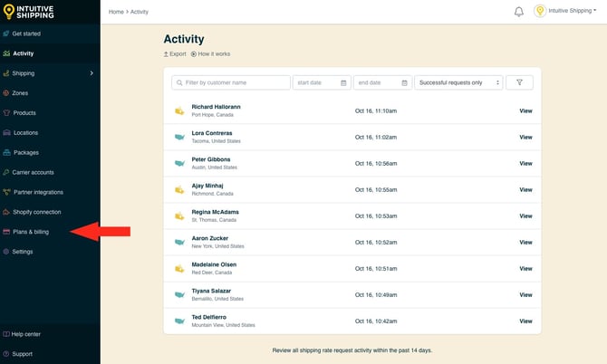Click Oct 16, 10:51am timestamp
Image resolution: width=607 pixels, height=364 pixels.
[x=376, y=268]
